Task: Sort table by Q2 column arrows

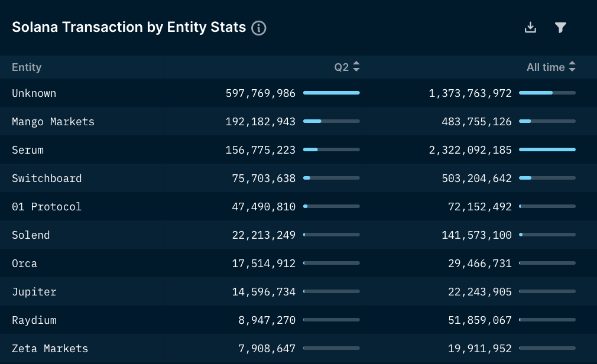Action: pyautogui.click(x=356, y=67)
